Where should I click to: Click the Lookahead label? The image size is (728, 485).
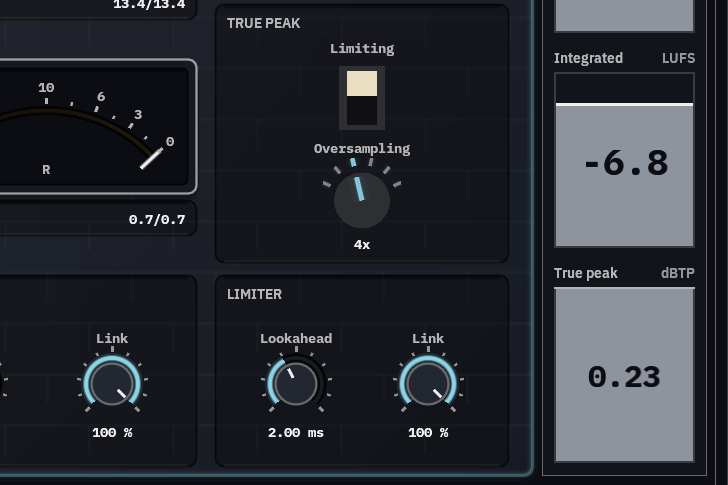[296, 339]
